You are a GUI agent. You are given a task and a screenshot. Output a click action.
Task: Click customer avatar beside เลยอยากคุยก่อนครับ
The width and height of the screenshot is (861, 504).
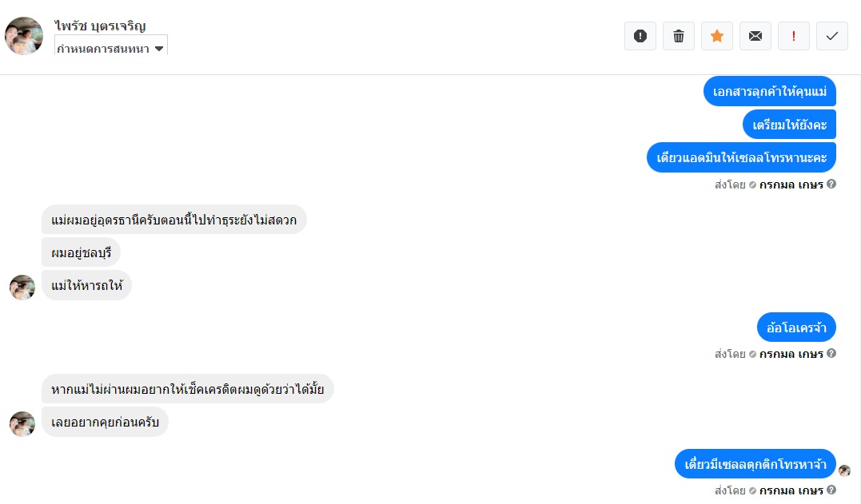coord(22,424)
